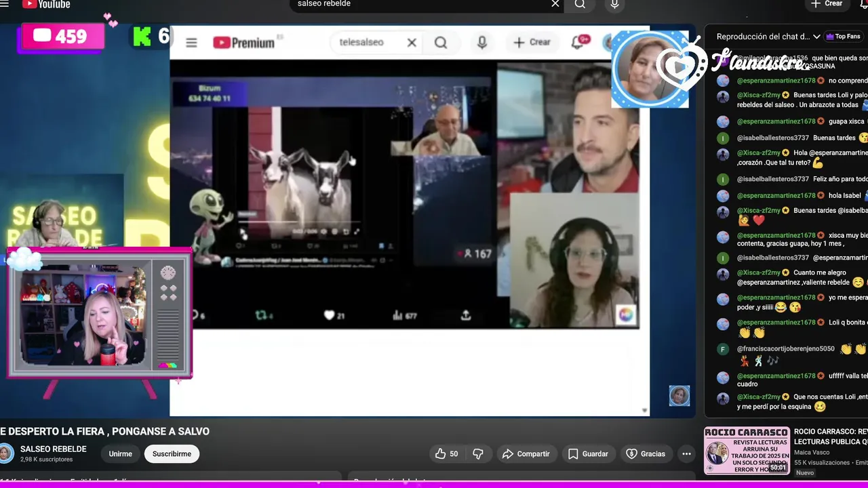Open the SALSEO REBELDE channel name link
This screenshot has height=488, width=868.
[54, 449]
